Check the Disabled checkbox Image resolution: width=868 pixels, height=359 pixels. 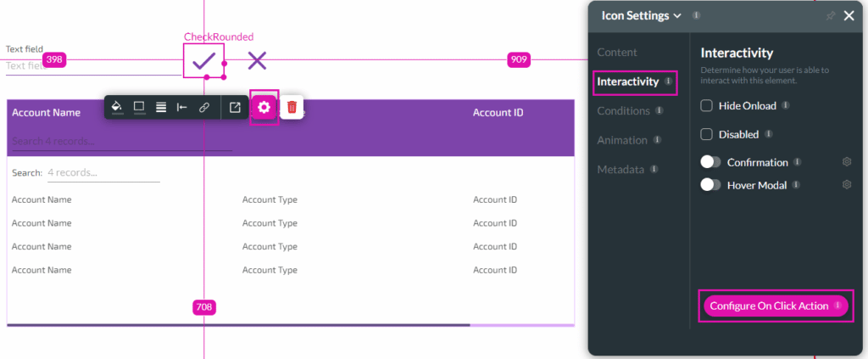707,134
